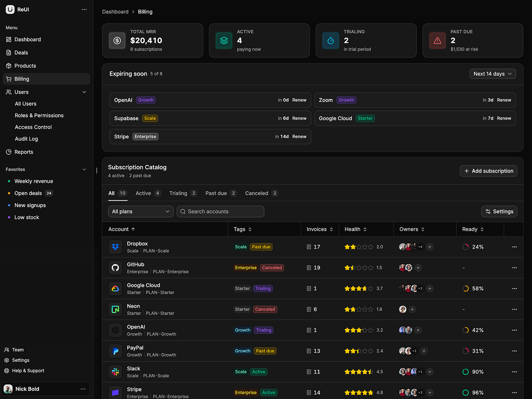Open the workspace more options ellipsis
The height and width of the screenshot is (399, 532).
(84, 9)
